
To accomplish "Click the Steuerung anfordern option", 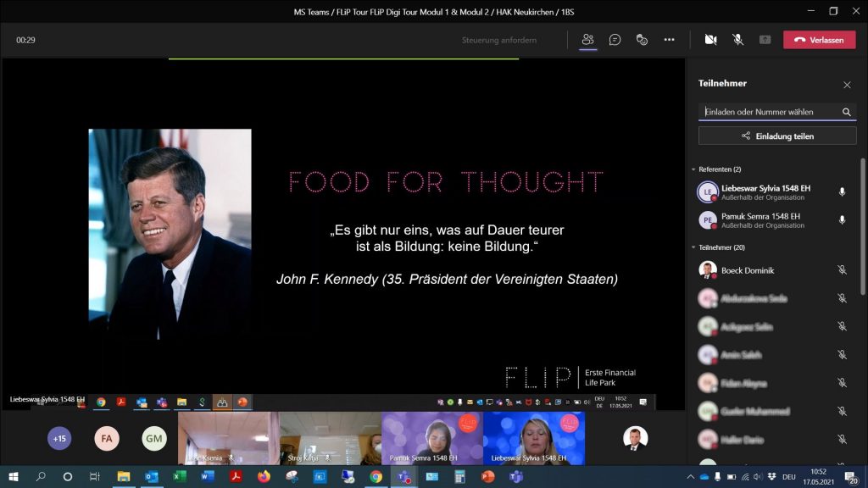I will click(498, 40).
